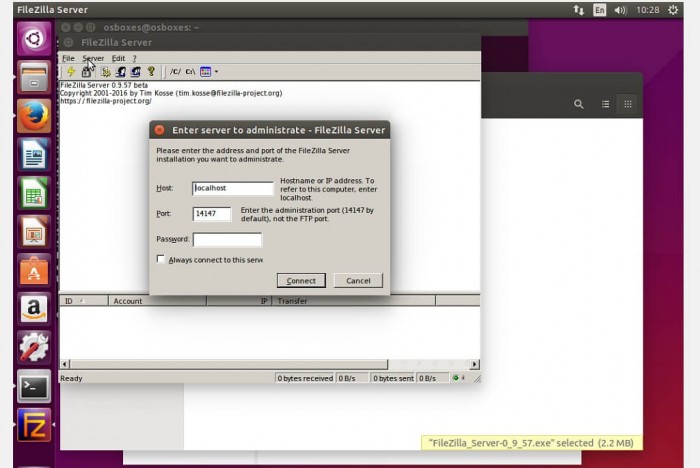Enable Always connect to this server checkbox
This screenshot has width=700, height=468.
[x=161, y=259]
